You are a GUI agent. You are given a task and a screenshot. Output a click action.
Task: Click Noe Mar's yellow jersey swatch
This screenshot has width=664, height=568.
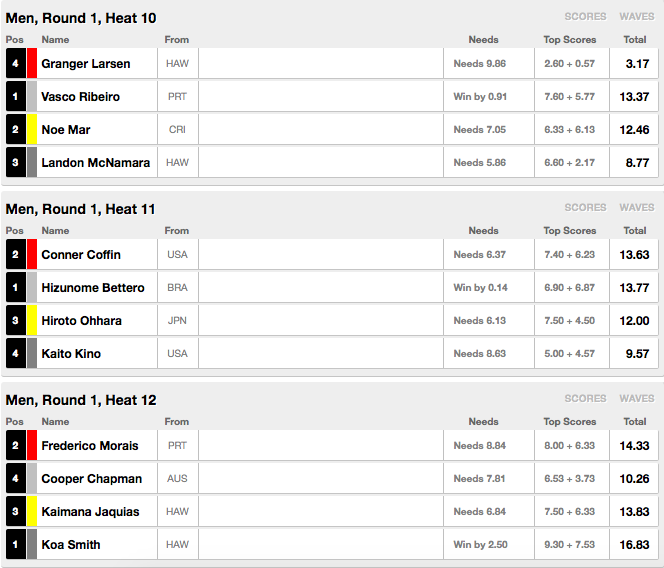point(32,129)
